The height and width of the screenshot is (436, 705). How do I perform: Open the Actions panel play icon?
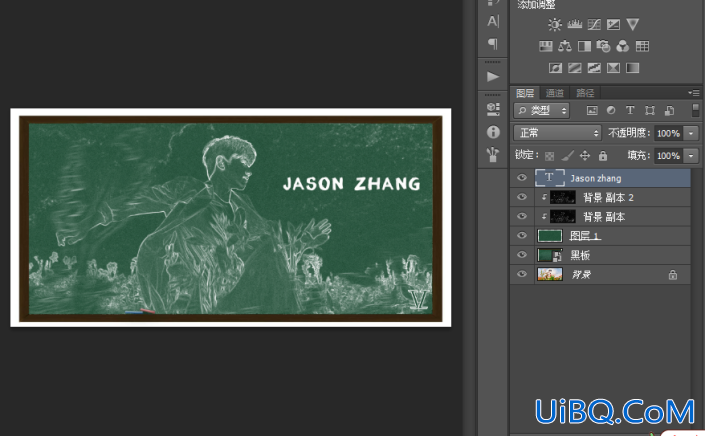(x=493, y=76)
